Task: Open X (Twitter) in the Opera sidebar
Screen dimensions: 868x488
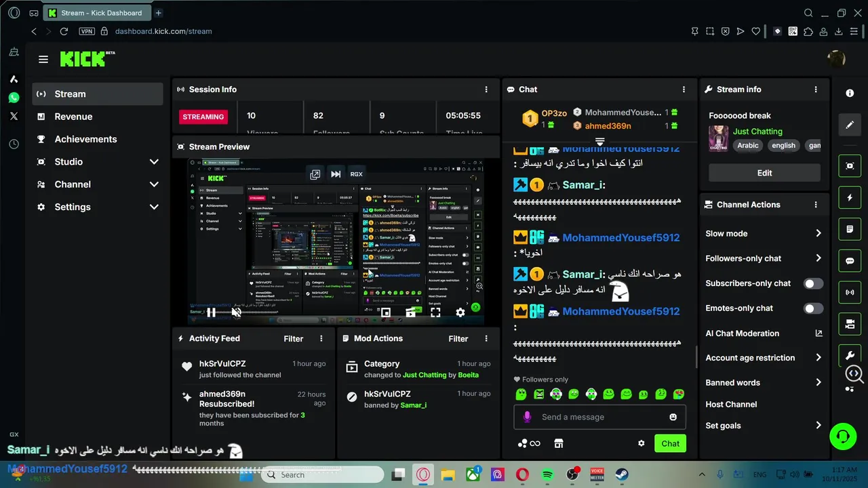Action: 14,116
